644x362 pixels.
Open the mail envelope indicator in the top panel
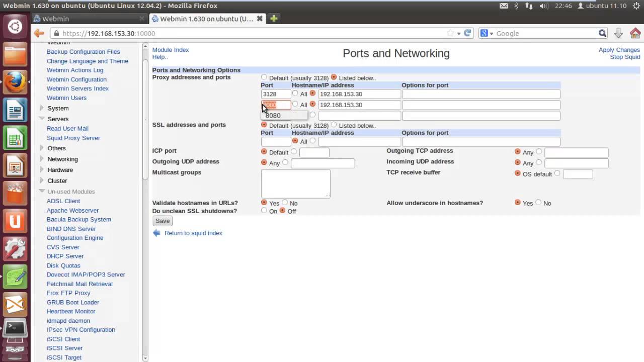coord(504,6)
